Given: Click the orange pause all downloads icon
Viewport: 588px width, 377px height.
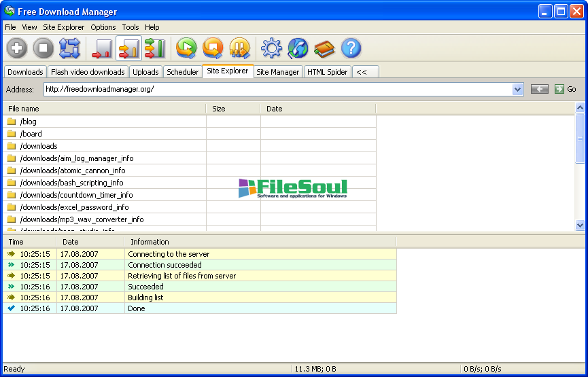Looking at the screenshot, I should [239, 48].
